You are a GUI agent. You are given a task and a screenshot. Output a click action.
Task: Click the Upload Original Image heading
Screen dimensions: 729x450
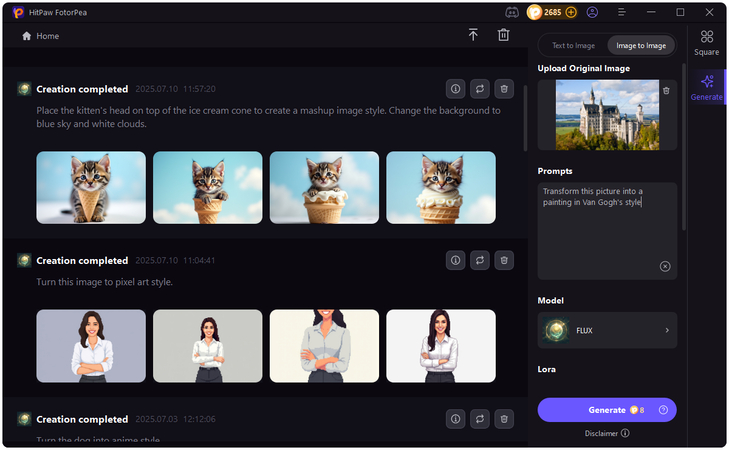click(583, 68)
